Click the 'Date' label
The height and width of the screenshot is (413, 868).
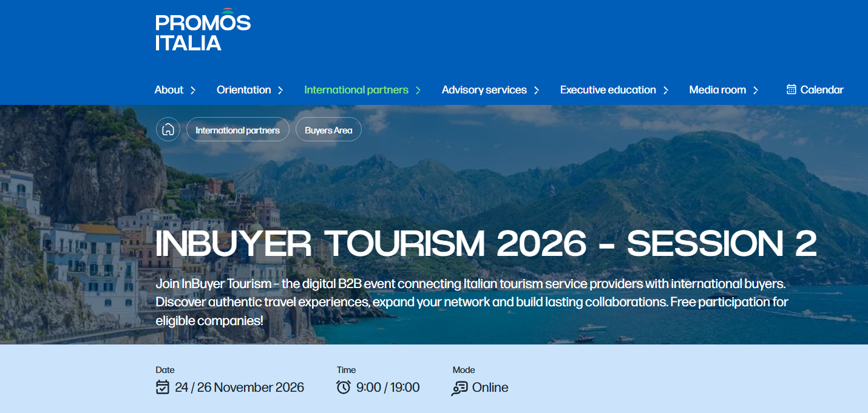click(x=165, y=370)
